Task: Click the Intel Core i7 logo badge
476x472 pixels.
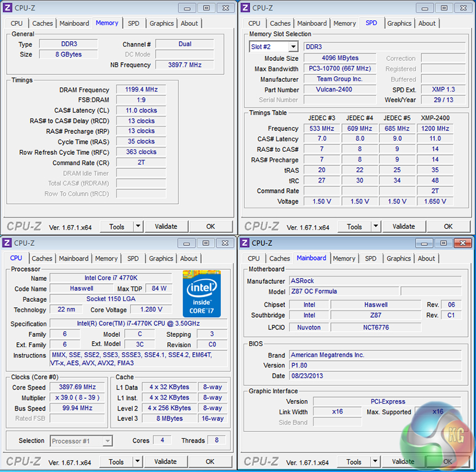Action: coord(201,293)
